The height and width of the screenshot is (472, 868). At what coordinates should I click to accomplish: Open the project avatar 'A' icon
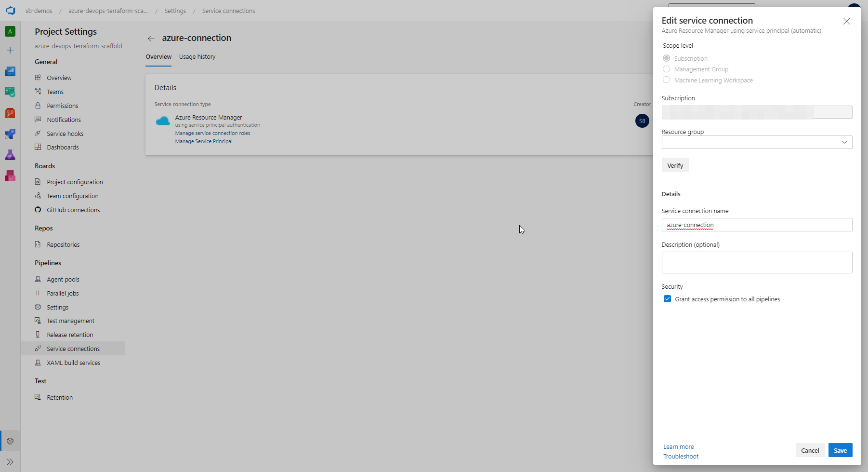point(10,31)
